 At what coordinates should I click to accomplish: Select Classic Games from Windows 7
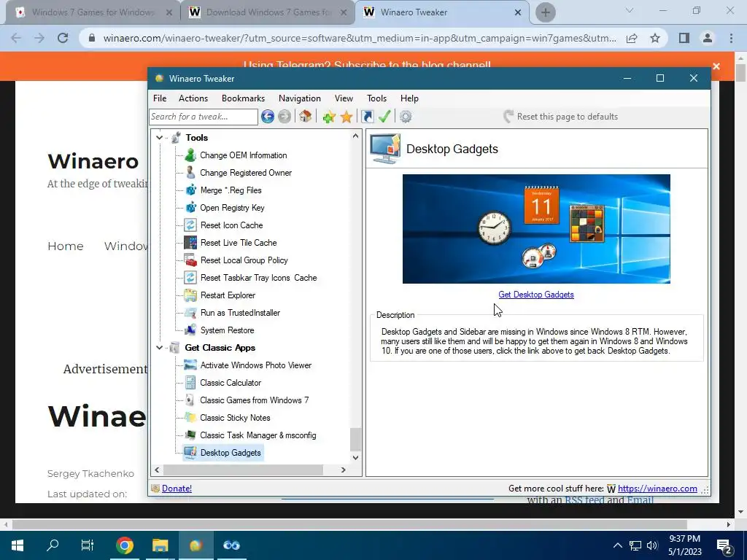pos(255,400)
